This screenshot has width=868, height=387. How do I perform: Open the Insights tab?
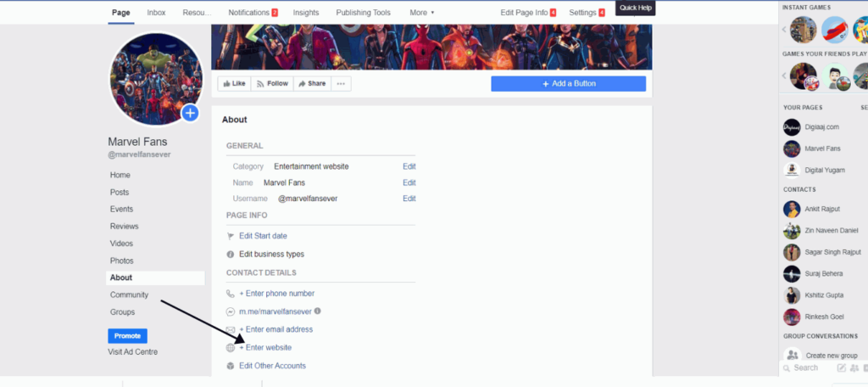click(x=306, y=12)
